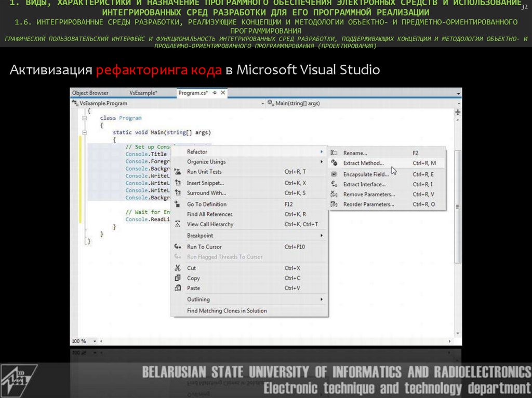Click the split editor icon above scrollbar

[x=458, y=112]
